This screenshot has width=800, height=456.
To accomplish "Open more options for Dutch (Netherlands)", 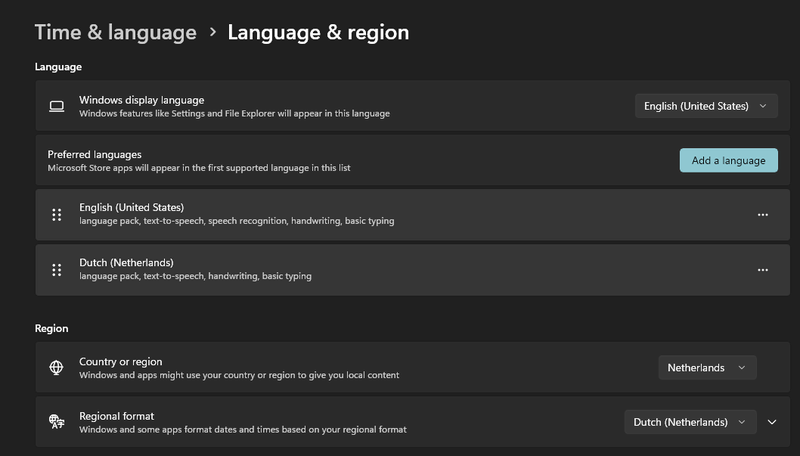I will click(x=763, y=270).
